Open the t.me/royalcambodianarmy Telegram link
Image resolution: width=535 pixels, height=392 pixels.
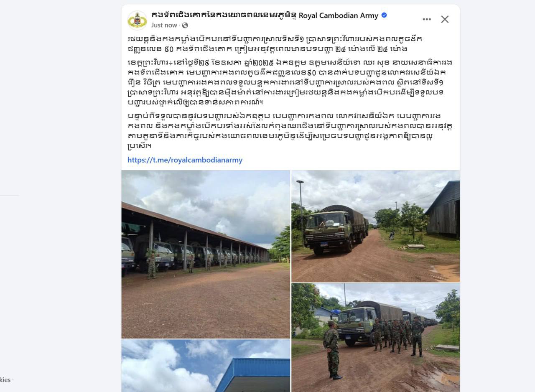pyautogui.click(x=185, y=160)
